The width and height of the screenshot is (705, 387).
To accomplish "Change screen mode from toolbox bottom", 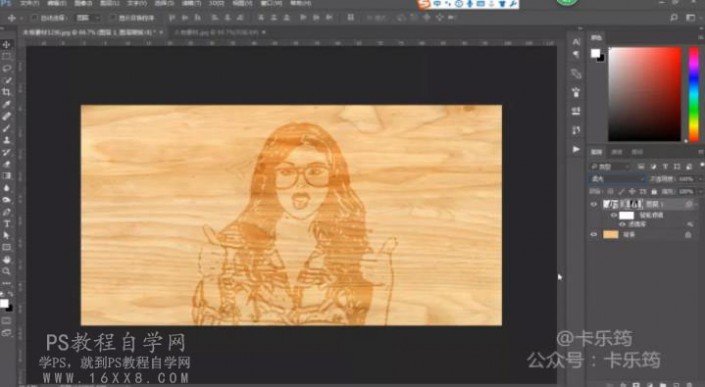I will click(x=7, y=333).
